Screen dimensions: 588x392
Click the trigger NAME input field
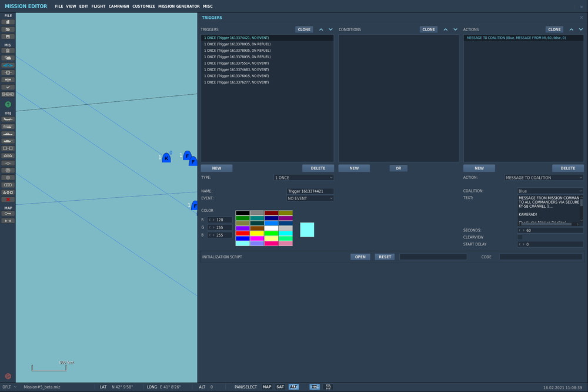(x=310, y=191)
